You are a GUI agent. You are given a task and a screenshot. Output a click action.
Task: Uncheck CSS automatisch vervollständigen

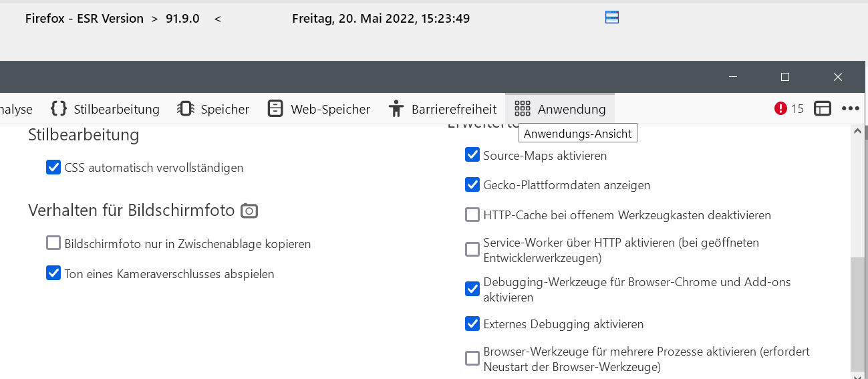click(53, 167)
